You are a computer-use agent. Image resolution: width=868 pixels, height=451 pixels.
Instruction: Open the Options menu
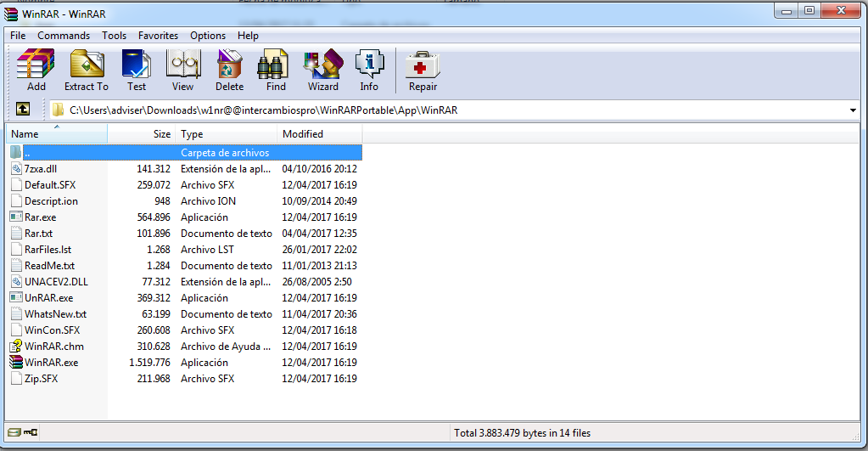click(208, 36)
